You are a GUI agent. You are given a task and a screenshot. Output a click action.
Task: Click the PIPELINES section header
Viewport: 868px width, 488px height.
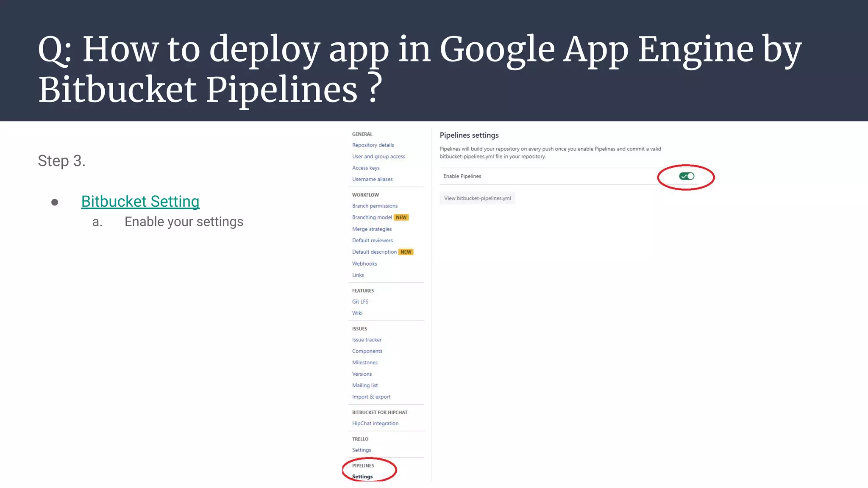coord(363,466)
